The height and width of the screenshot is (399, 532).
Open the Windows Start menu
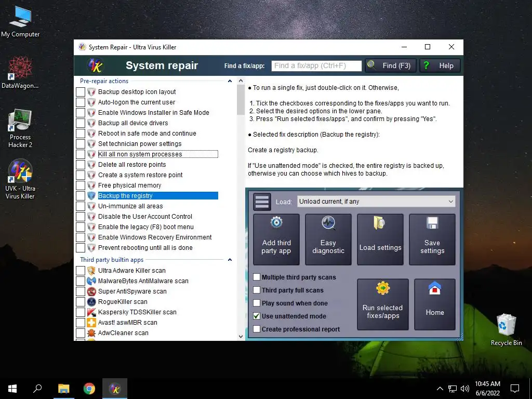click(12, 389)
